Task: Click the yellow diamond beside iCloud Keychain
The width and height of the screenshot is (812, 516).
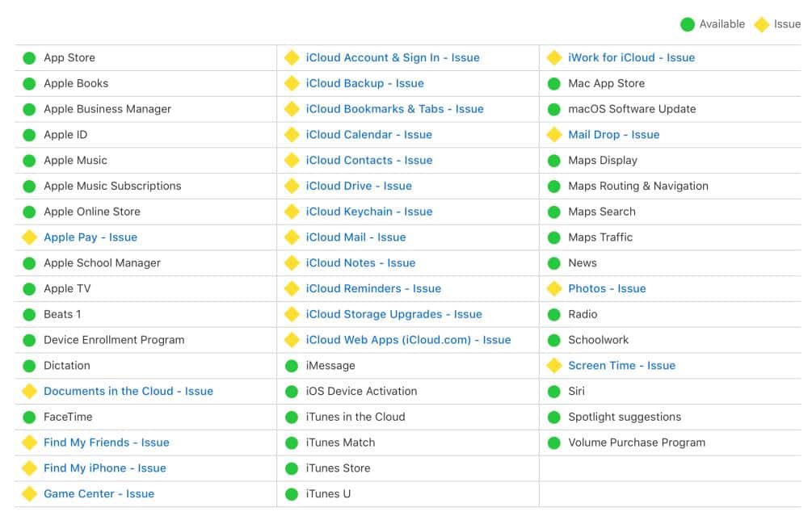Action: 292,212
